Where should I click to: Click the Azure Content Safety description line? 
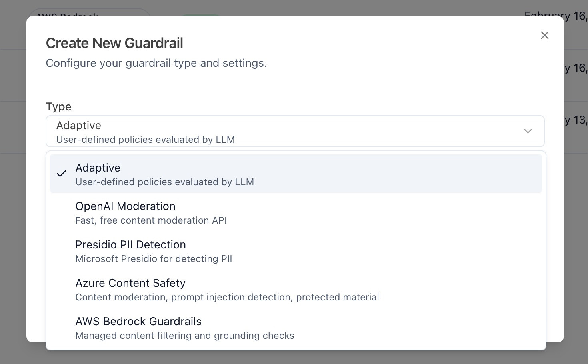point(227,297)
